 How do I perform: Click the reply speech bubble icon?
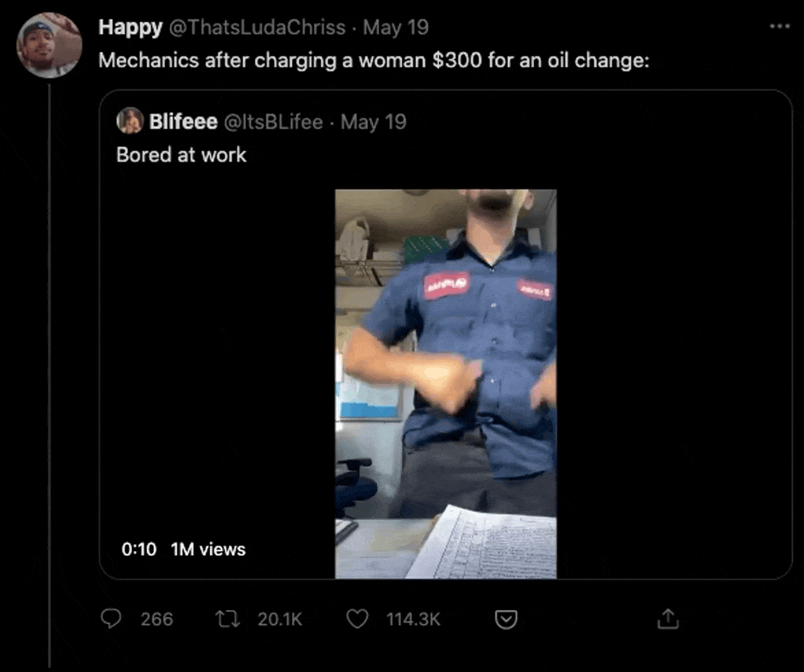point(112,619)
